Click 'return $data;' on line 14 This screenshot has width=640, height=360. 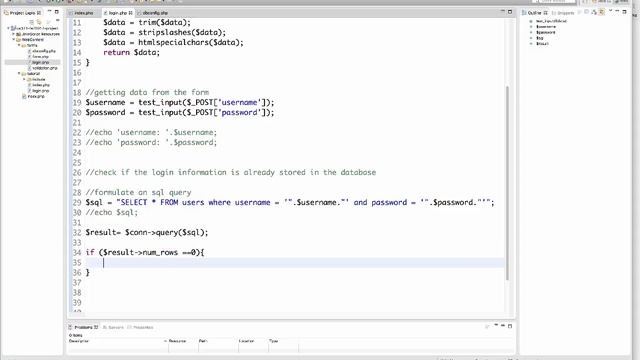(131, 53)
